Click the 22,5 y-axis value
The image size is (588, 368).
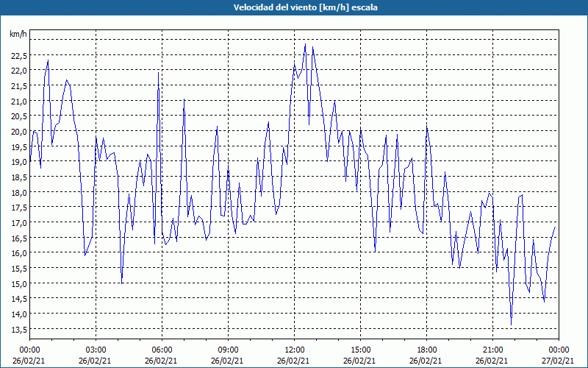coord(19,56)
